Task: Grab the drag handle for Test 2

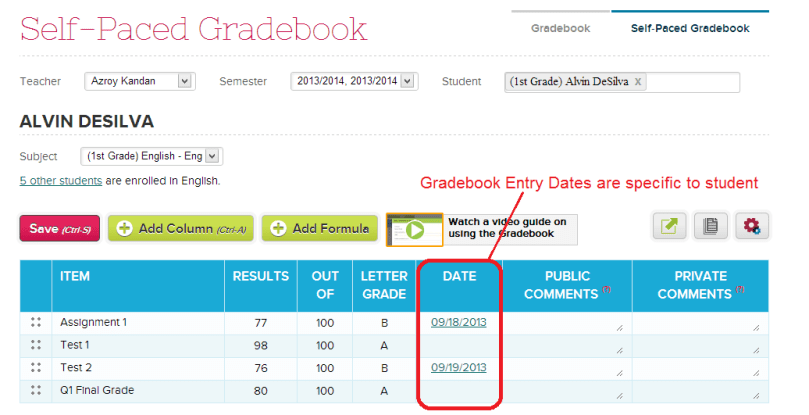Action: (x=36, y=368)
